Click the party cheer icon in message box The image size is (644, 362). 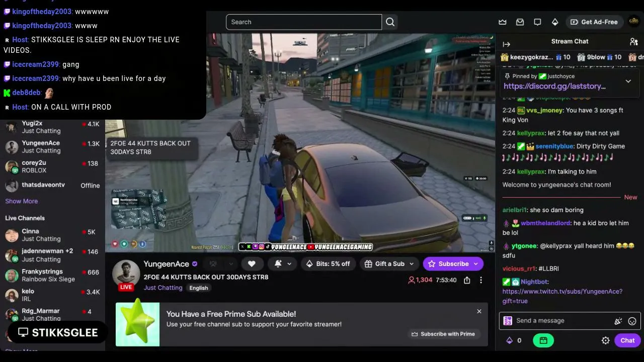coord(618,321)
